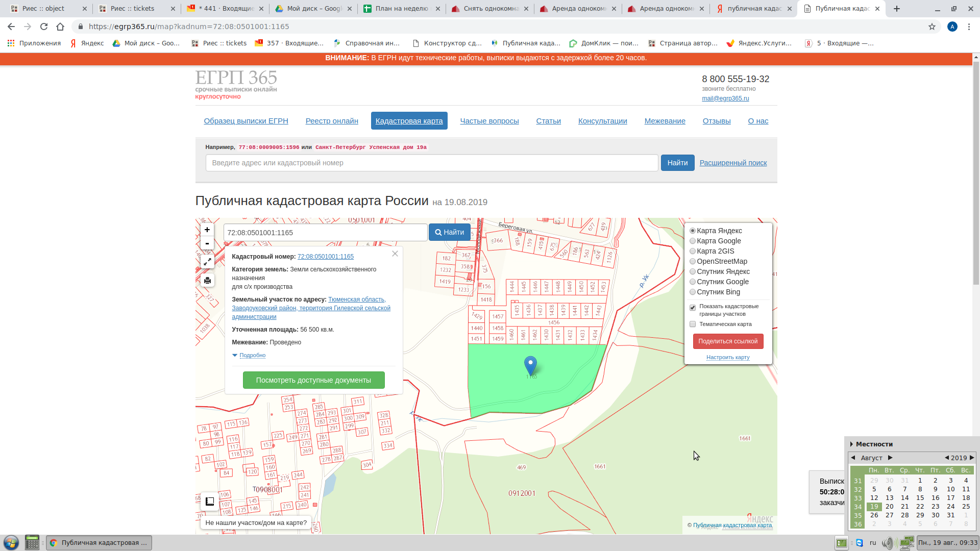Click Посмотреть доступные документы button

point(314,380)
